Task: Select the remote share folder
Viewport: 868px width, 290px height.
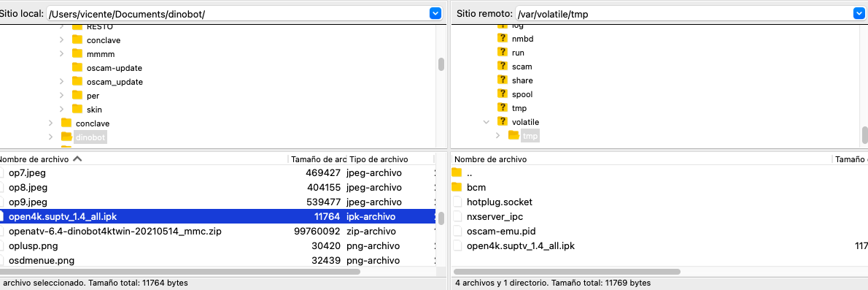Action: click(522, 80)
